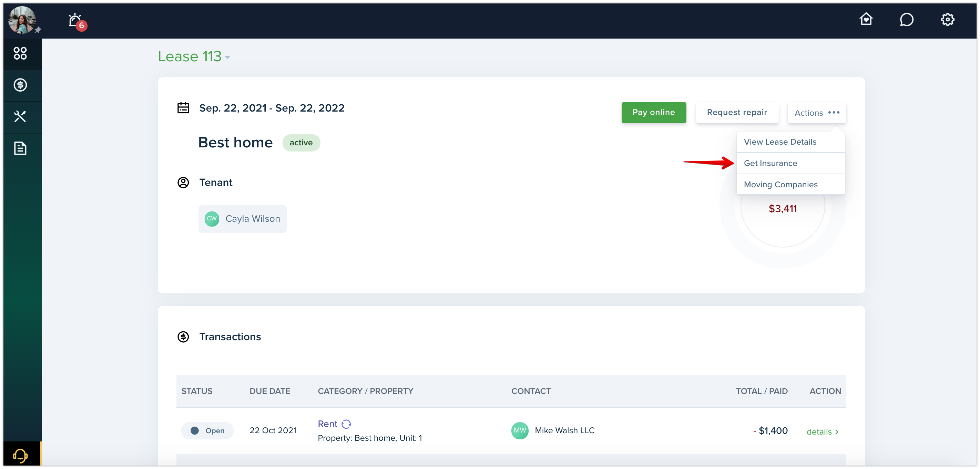Open notifications bell with 6 alerts
The height and width of the screenshot is (469, 980).
[x=77, y=21]
